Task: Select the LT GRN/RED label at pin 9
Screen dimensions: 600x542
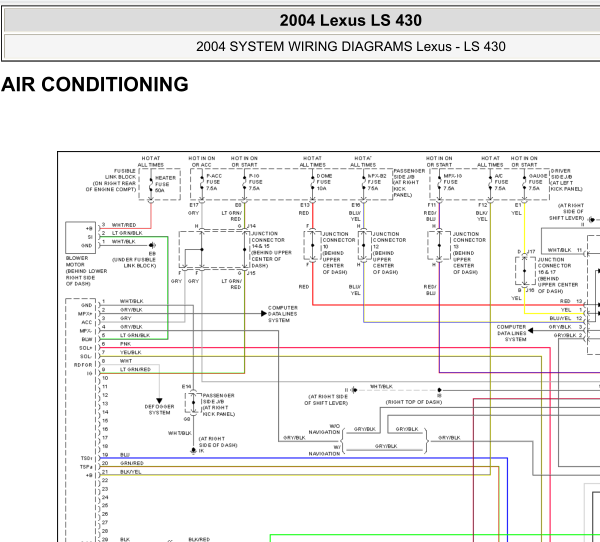Action: [135, 369]
